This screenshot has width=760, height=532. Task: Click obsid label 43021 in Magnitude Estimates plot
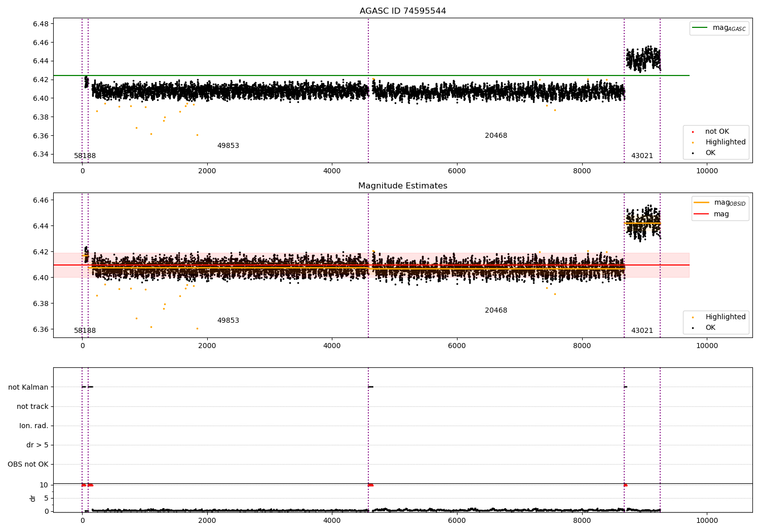[642, 331]
